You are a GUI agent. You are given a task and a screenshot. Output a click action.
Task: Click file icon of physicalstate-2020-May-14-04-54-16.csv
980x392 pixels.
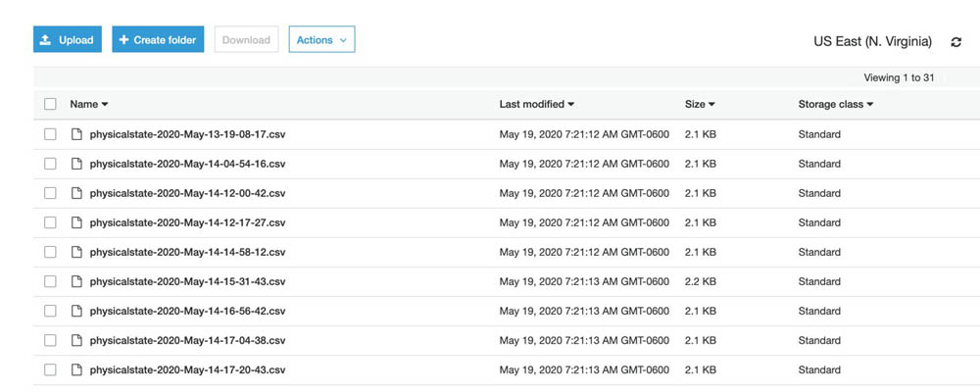(x=76, y=164)
